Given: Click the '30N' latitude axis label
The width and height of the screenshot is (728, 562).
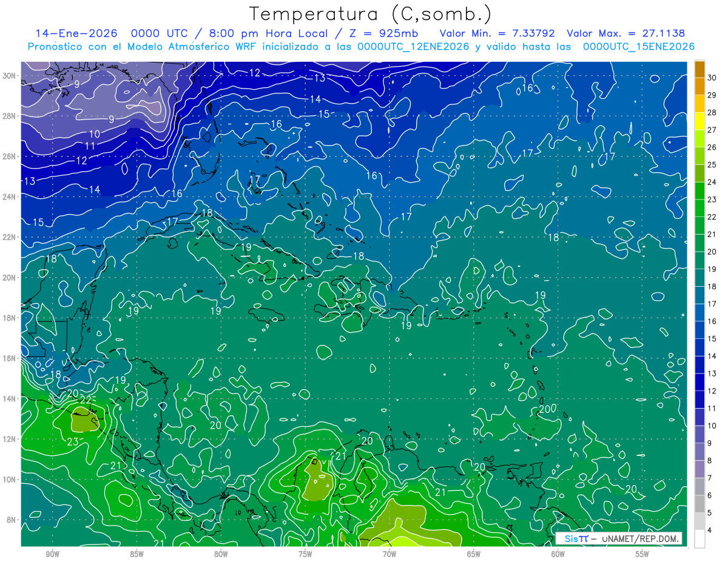Looking at the screenshot, I should click(9, 75).
